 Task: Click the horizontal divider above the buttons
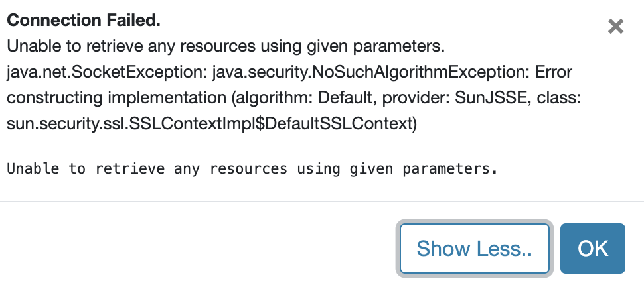point(322,200)
